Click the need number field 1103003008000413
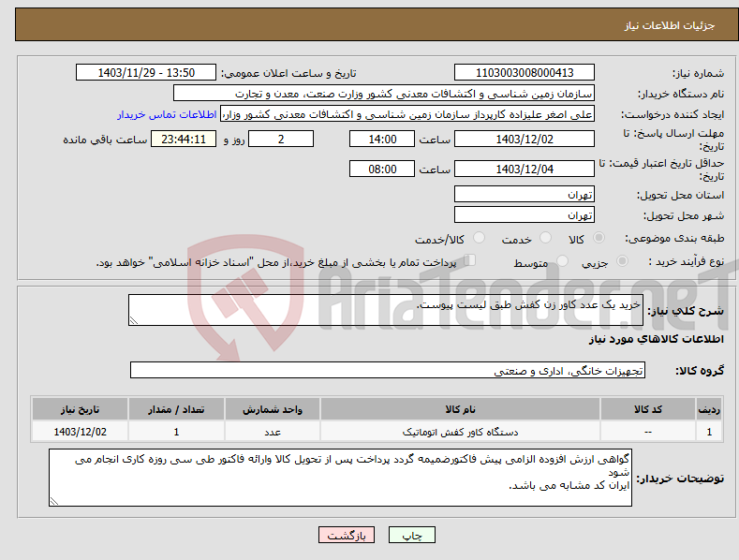 [525, 73]
